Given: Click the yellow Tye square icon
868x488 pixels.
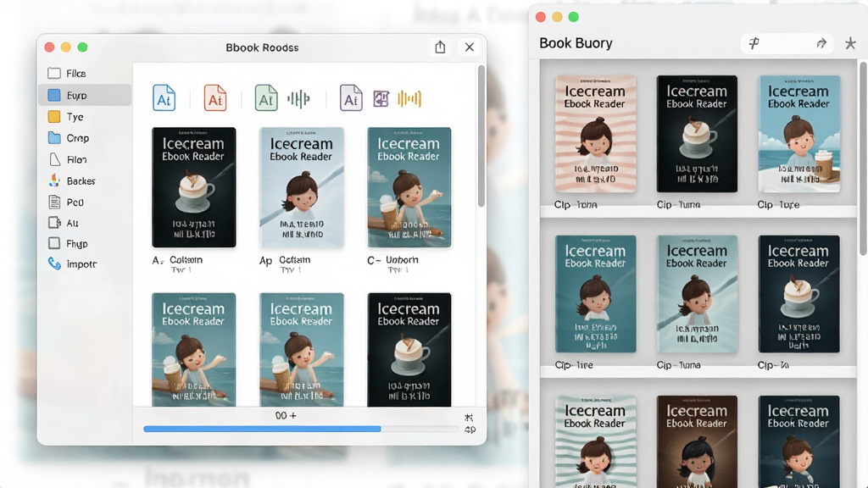Looking at the screenshot, I should (x=53, y=117).
